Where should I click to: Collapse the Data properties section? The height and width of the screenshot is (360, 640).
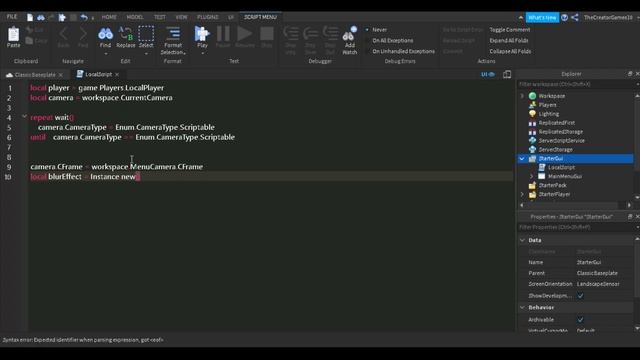click(522, 240)
